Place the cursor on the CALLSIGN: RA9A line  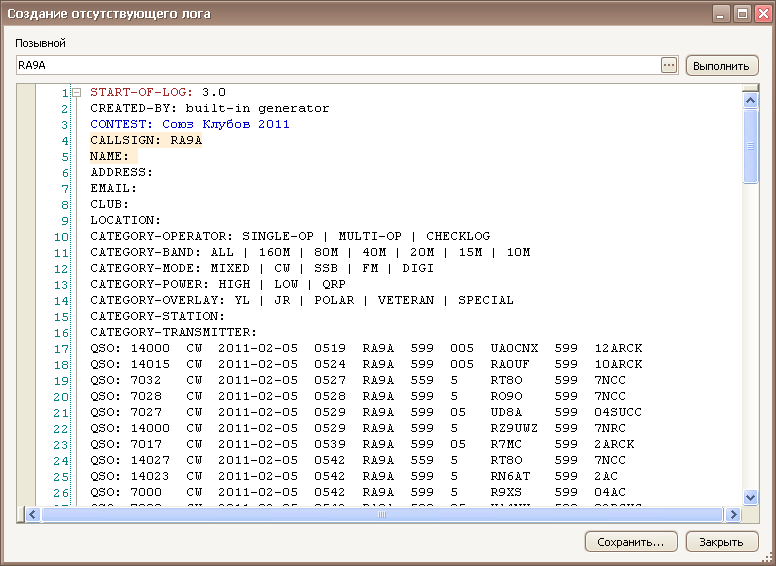146,140
